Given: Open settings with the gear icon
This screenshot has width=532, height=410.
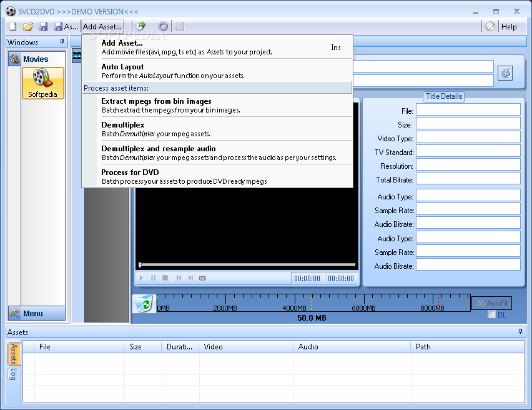Looking at the screenshot, I should point(163,26).
